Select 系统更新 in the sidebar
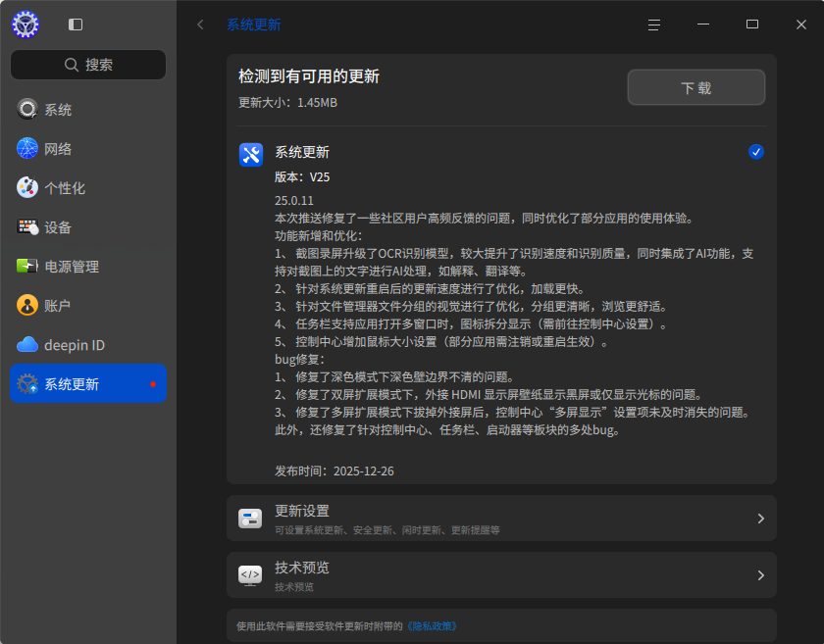 [x=88, y=384]
